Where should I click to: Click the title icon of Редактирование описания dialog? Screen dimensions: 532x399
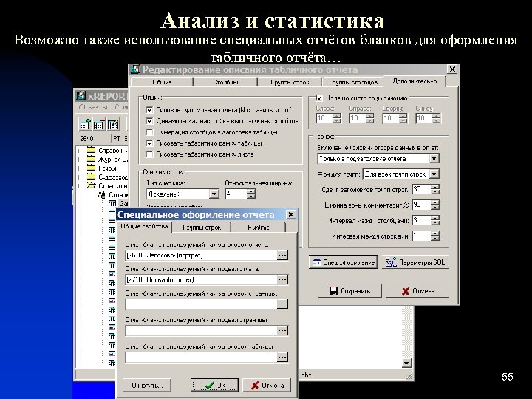point(135,69)
